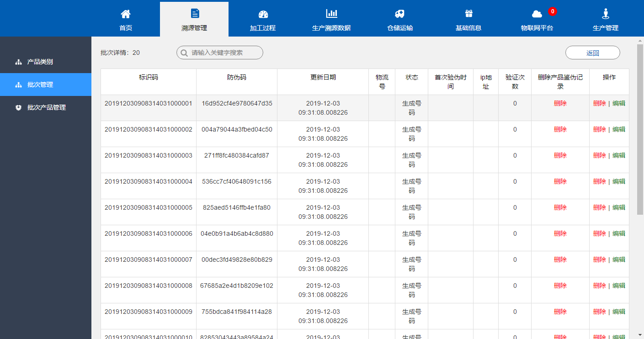This screenshot has height=339, width=644.
Task: Click 编辑 for code ending 000006
Action: pyautogui.click(x=619, y=233)
